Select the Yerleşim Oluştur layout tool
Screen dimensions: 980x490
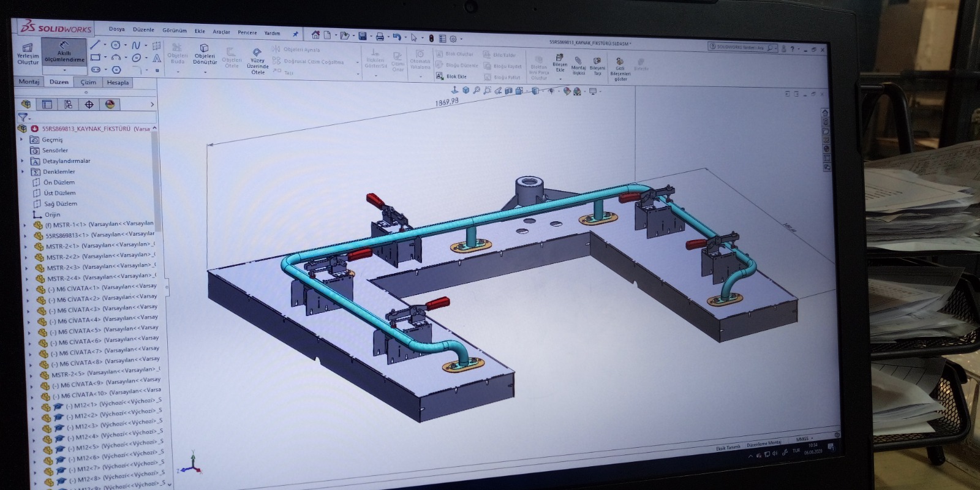(28, 54)
